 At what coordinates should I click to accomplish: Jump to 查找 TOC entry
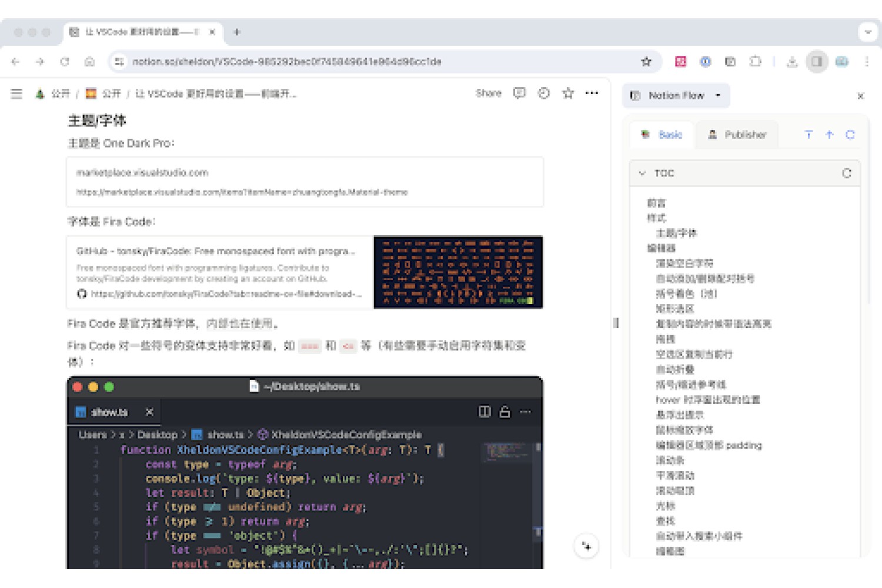(666, 521)
